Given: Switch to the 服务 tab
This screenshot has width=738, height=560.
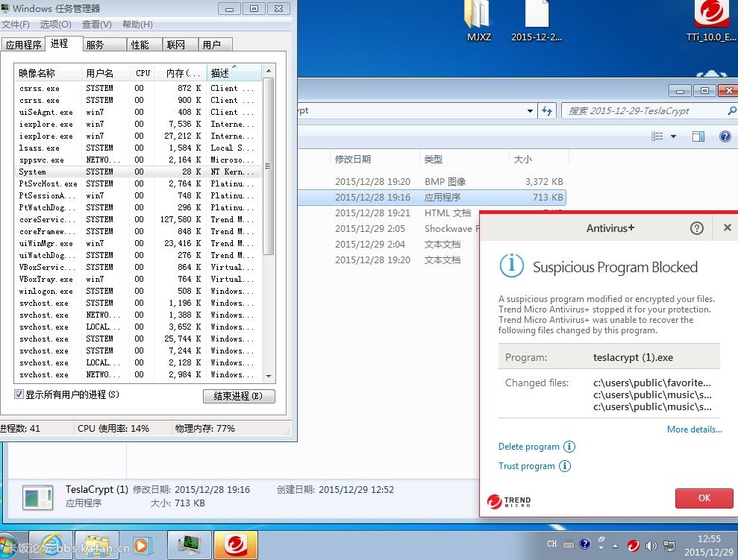Looking at the screenshot, I should [104, 45].
